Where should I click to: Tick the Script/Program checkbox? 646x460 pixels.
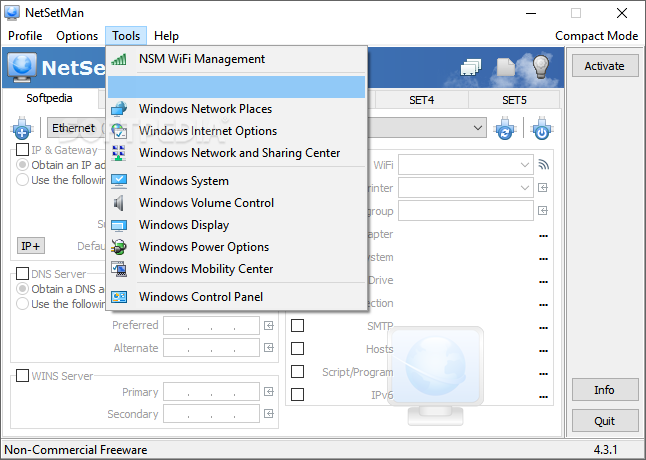point(297,371)
